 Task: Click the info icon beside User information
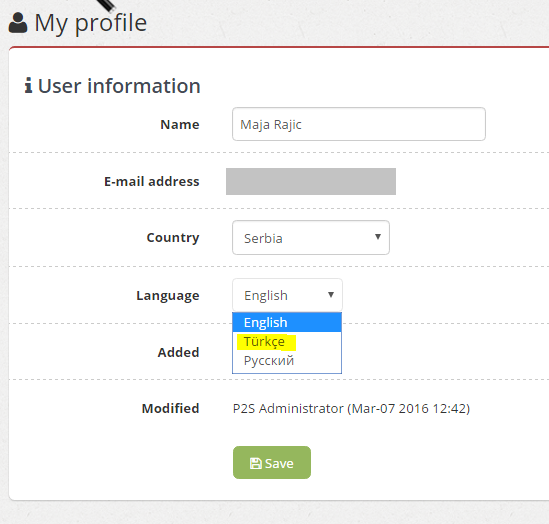[28, 85]
